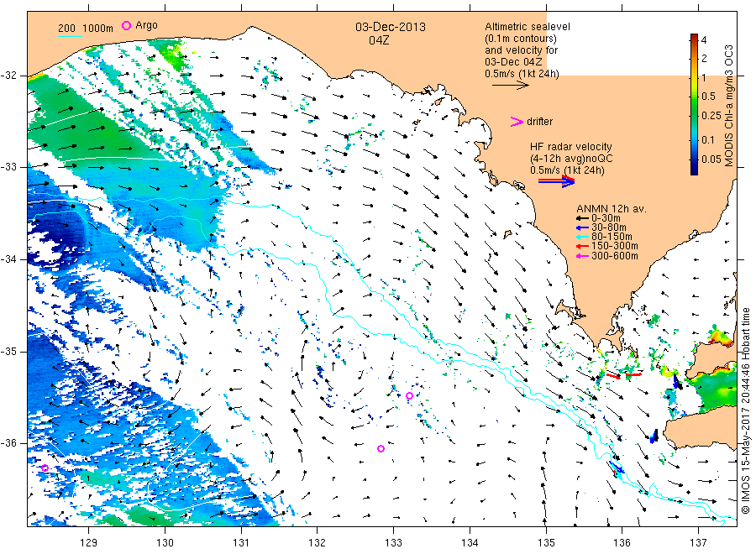Click the magenta 300-600m legend arrow

tap(582, 256)
